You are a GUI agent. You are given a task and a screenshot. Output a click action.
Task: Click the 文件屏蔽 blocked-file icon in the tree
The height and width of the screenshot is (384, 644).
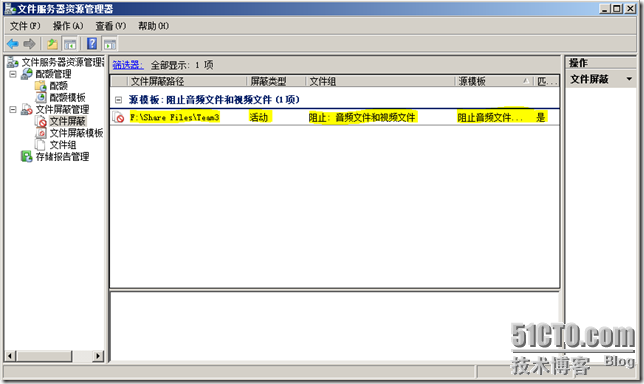(41, 121)
